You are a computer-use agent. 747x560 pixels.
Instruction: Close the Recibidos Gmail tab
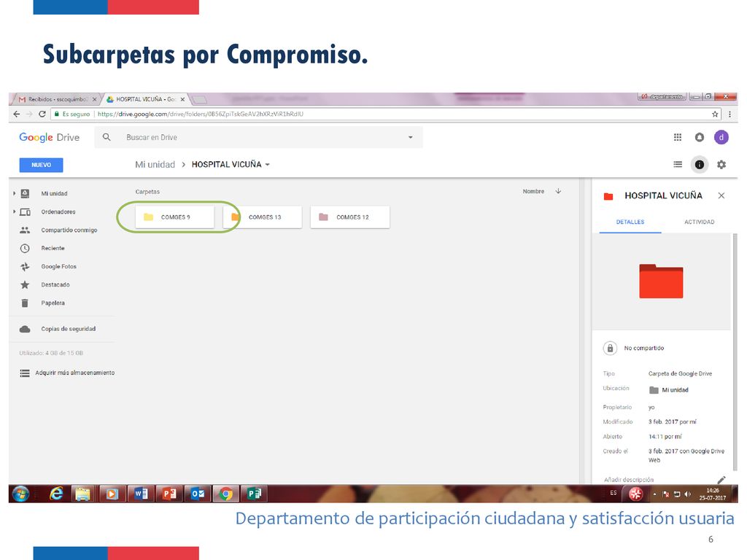click(x=94, y=99)
